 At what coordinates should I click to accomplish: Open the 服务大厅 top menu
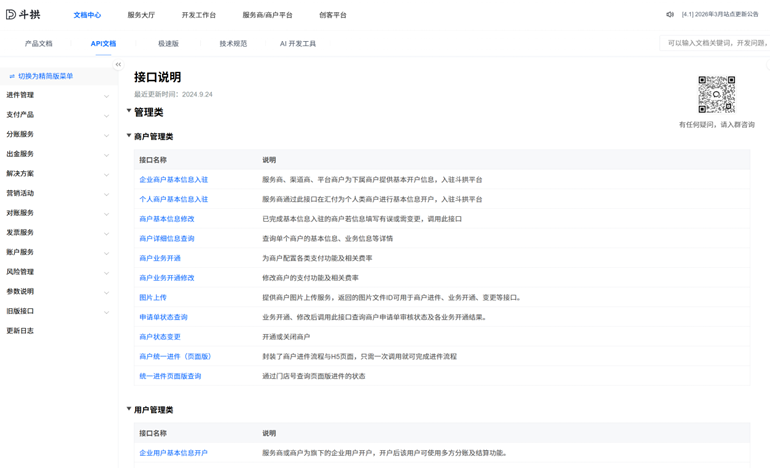click(x=141, y=15)
